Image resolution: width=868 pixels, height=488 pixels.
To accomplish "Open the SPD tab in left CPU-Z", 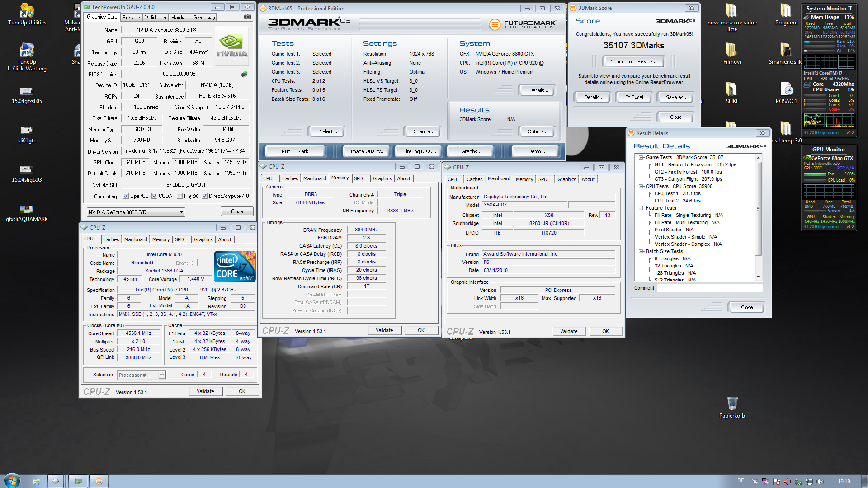I will click(179, 239).
